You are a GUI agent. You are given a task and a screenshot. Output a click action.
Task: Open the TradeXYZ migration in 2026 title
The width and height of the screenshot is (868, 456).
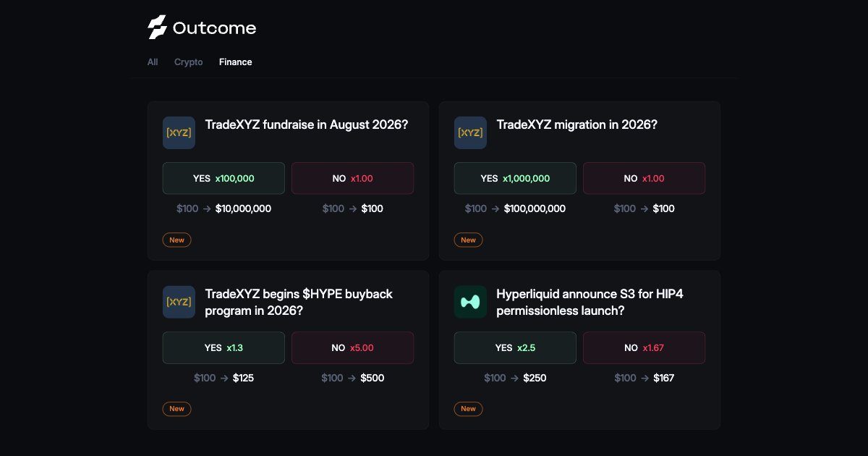click(x=577, y=124)
